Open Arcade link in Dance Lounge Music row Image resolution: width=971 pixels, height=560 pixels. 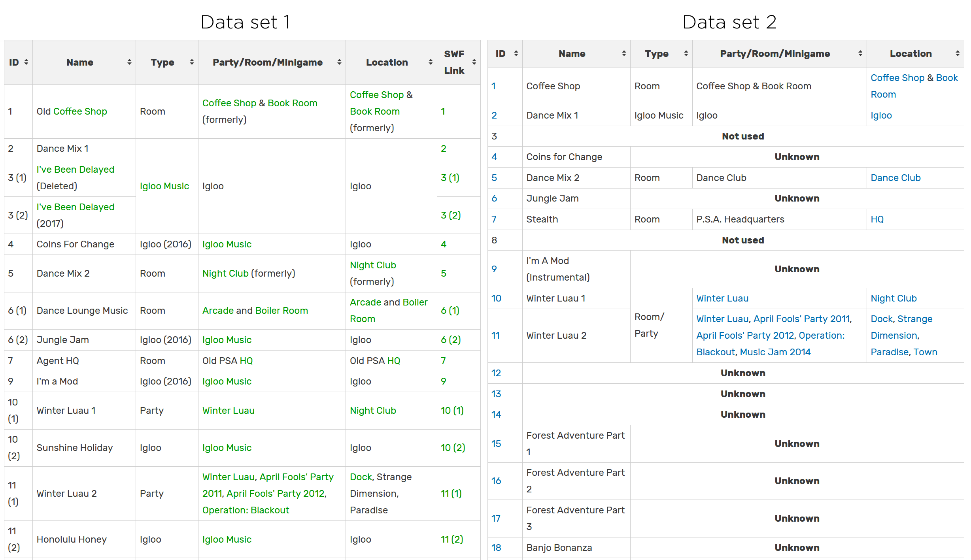point(218,311)
